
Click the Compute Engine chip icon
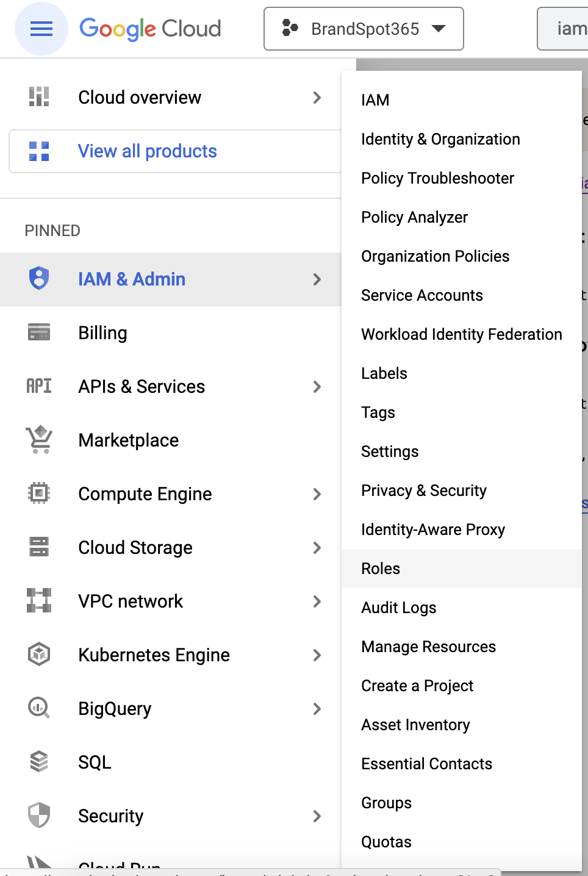(x=39, y=493)
